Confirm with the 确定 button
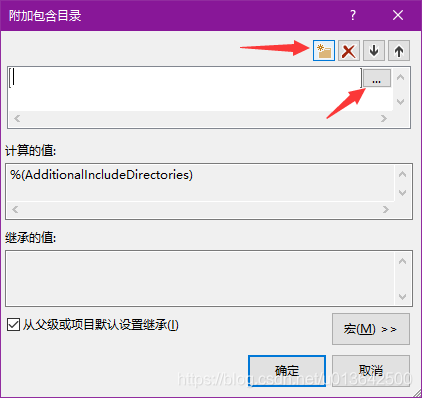422x398 pixels. pyautogui.click(x=287, y=371)
